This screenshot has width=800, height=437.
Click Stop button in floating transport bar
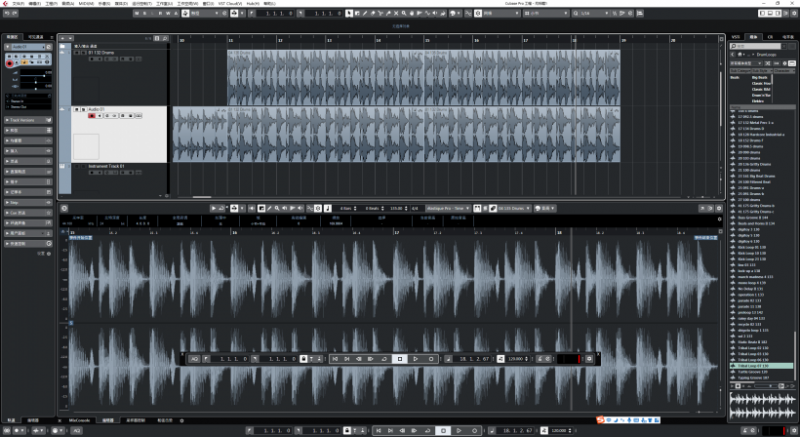click(x=399, y=359)
